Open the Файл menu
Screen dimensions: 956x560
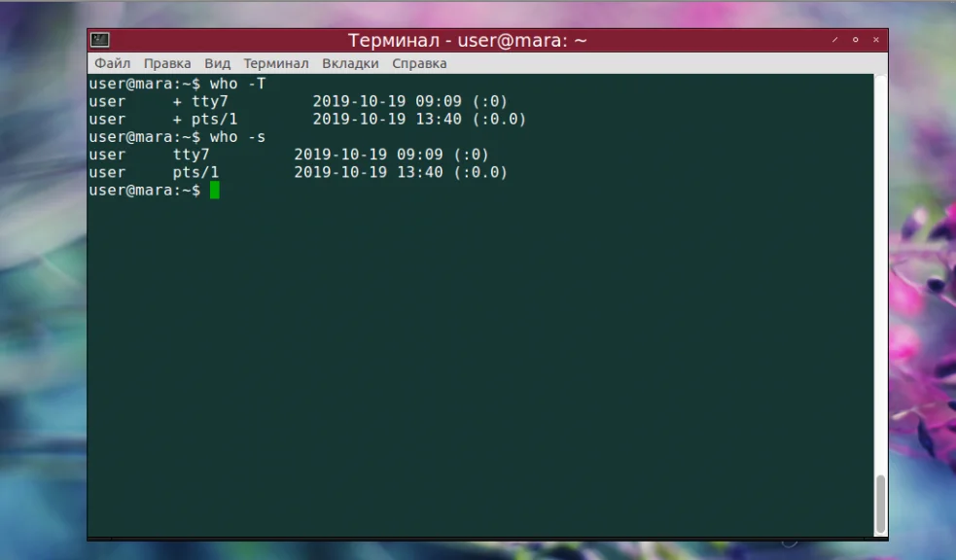112,63
